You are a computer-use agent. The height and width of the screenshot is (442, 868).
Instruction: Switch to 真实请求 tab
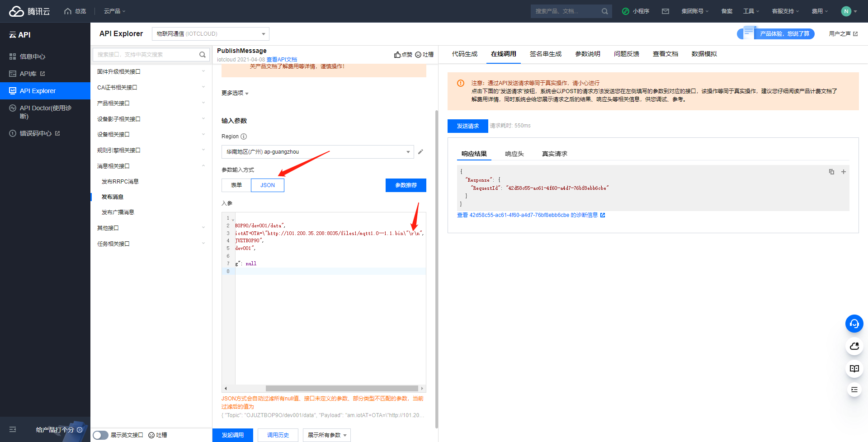[x=555, y=154]
